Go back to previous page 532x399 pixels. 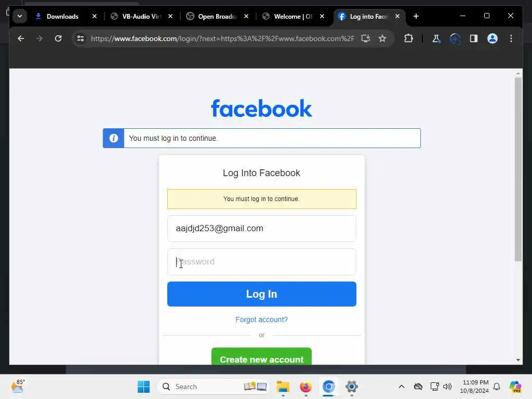tap(21, 38)
